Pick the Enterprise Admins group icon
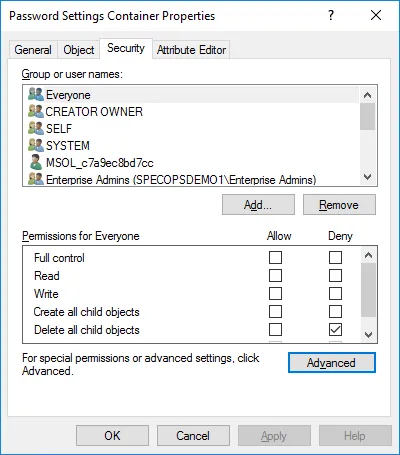400x455 pixels. coord(36,179)
